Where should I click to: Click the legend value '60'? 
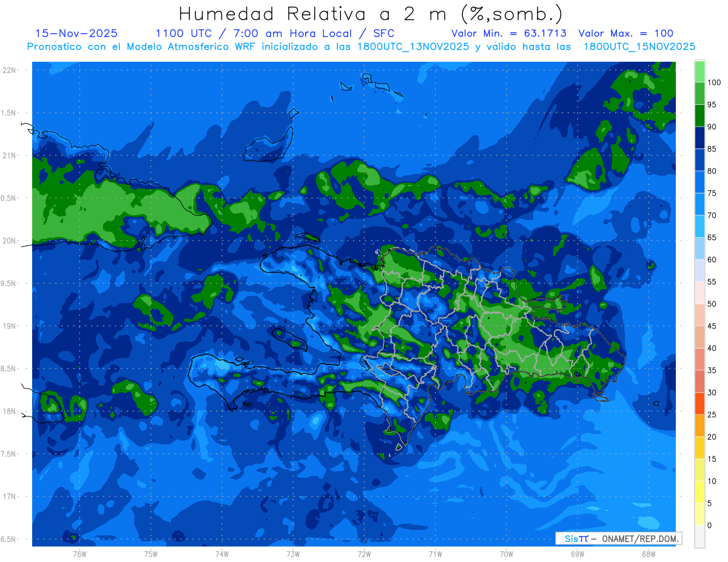[x=712, y=259]
